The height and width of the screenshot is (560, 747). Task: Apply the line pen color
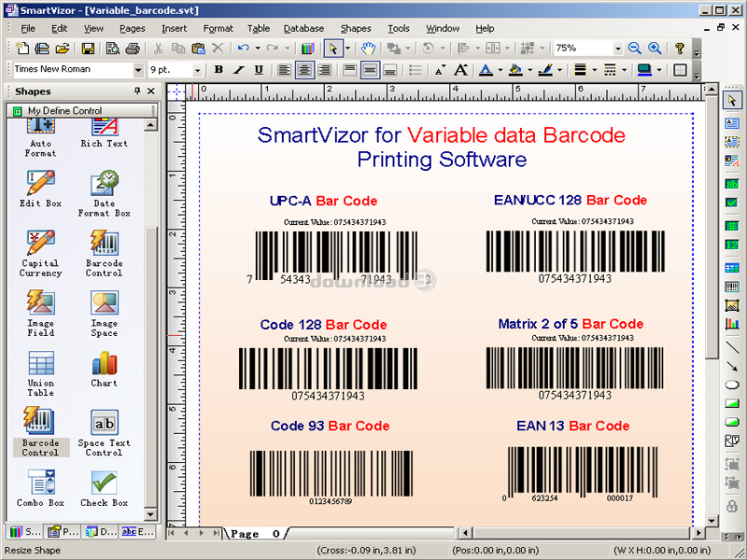point(544,70)
